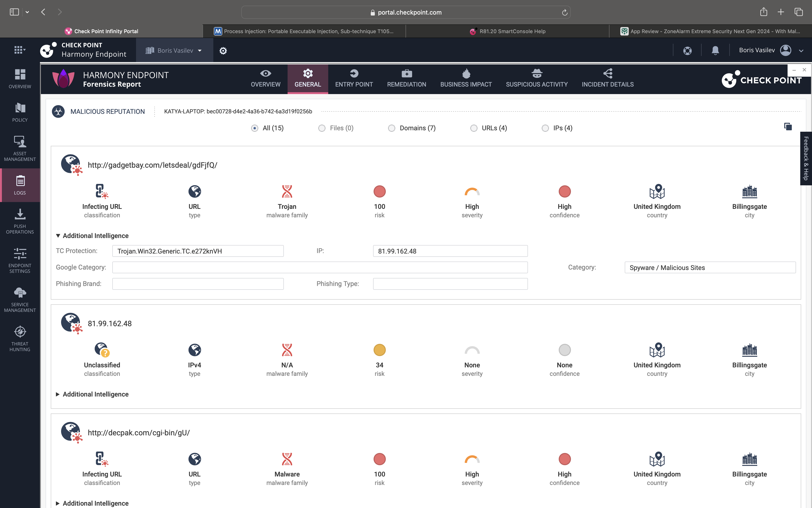This screenshot has height=508, width=812.
Task: Open the global settings gear icon
Action: point(223,51)
